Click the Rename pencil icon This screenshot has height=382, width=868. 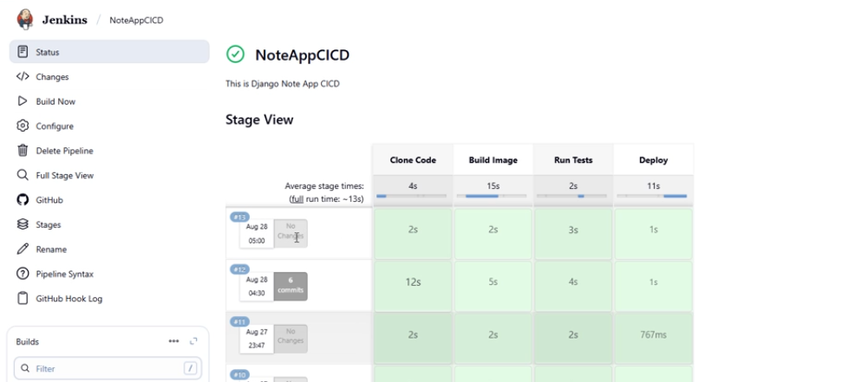click(x=23, y=249)
